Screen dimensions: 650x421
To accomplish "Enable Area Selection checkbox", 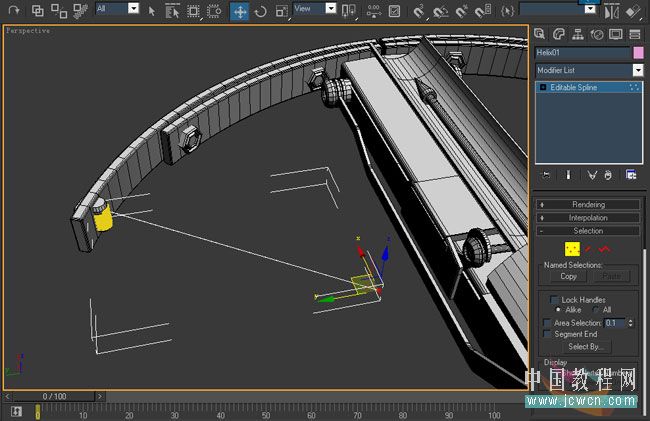I will click(x=547, y=322).
